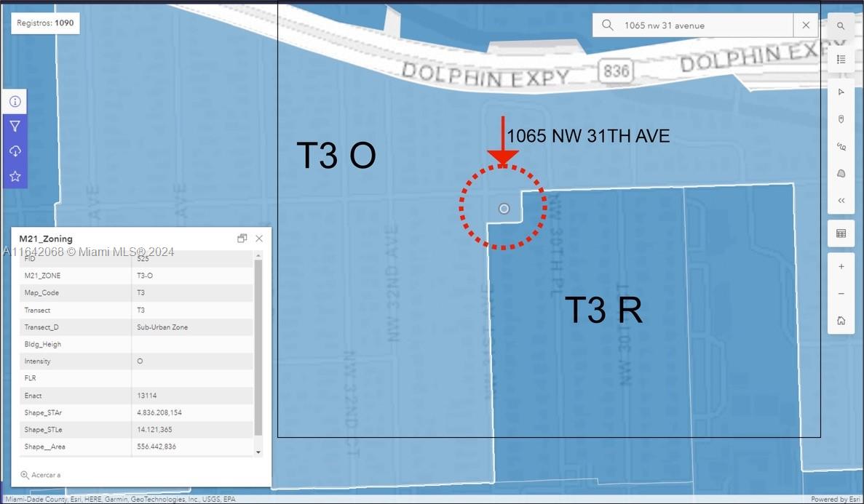Select the point marker sketch tool

click(841, 119)
